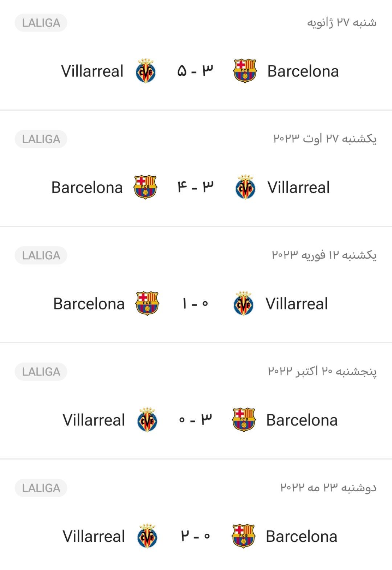Tap Villarreal crest in 0-3 match
This screenshot has height=570, width=392.
click(x=147, y=420)
